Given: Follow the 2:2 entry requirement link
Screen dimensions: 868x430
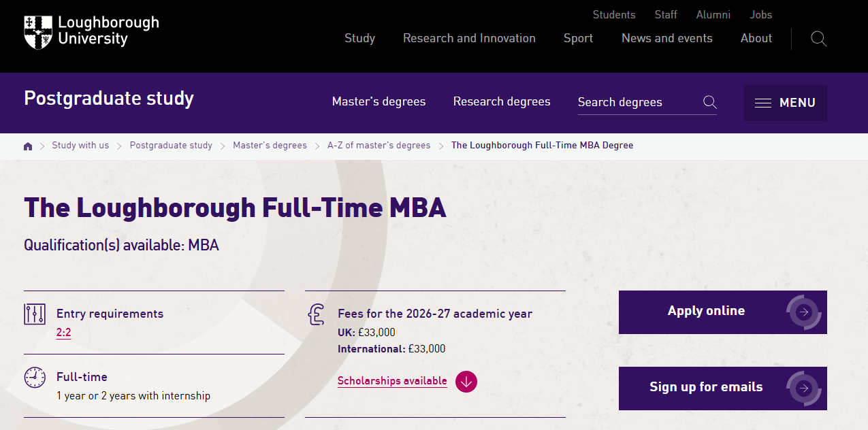Looking at the screenshot, I should click(x=63, y=333).
